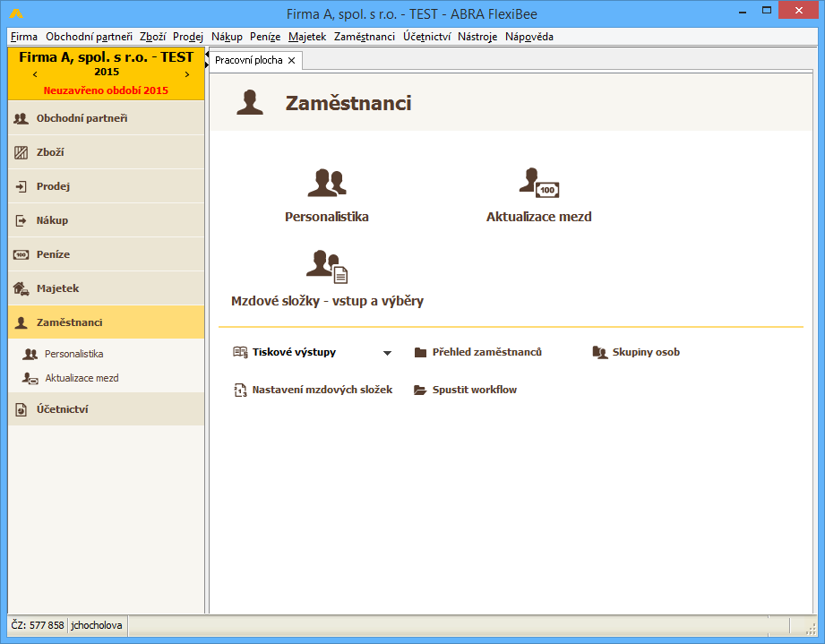Select Peníze in the sidebar
825x644 pixels.
[x=107, y=254]
